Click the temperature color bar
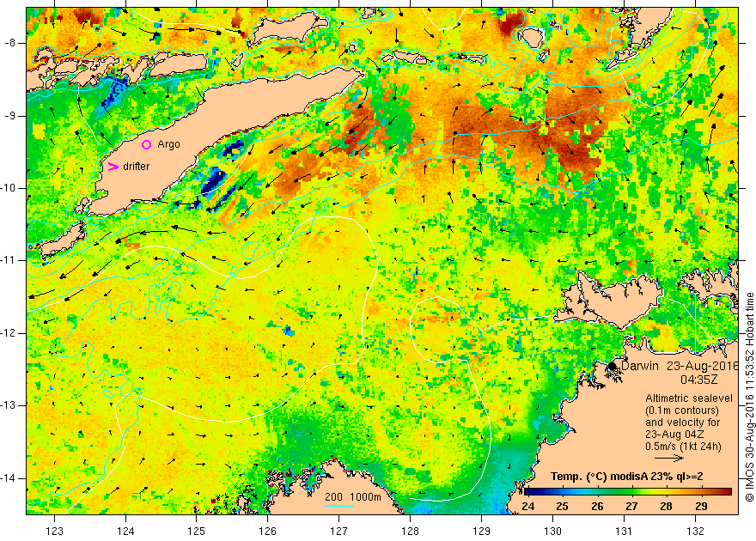Image resolution: width=756 pixels, height=541 pixels. [628, 492]
